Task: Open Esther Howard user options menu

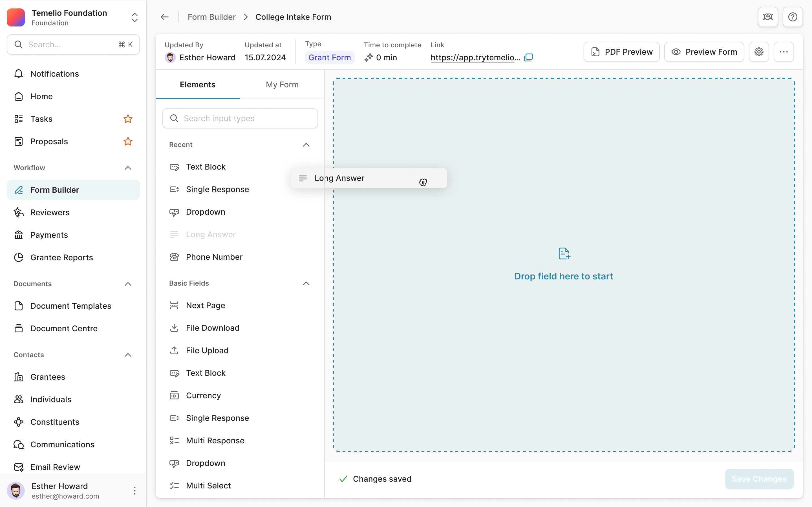Action: coord(134,491)
